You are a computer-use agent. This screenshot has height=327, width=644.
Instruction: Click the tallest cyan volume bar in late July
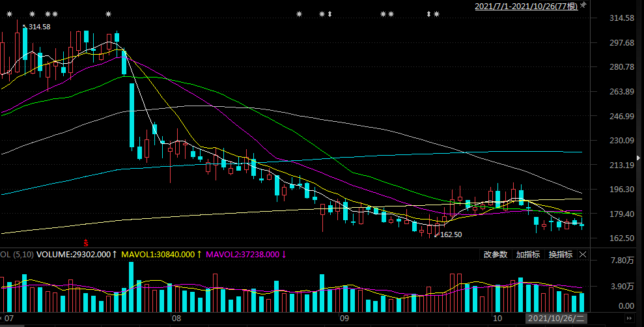132,287
